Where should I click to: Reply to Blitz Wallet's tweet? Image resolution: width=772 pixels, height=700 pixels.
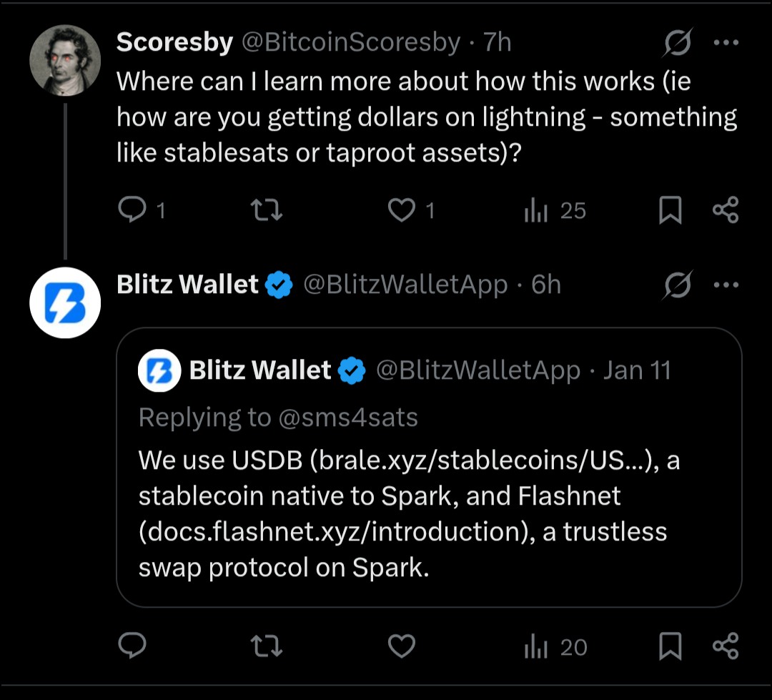132,647
